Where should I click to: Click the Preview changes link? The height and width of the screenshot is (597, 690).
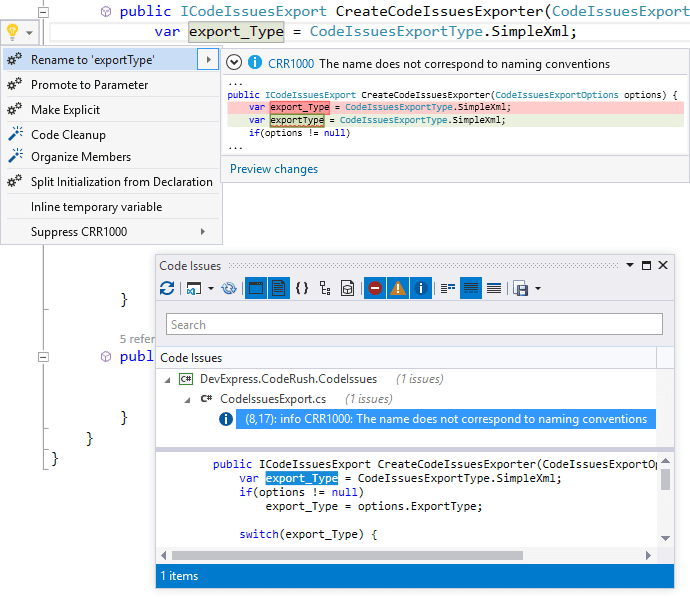(274, 169)
